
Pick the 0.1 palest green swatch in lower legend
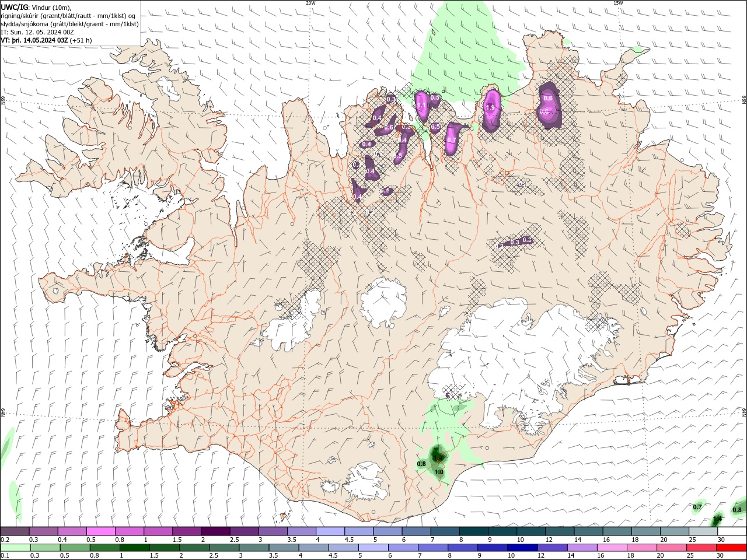click(x=15, y=548)
